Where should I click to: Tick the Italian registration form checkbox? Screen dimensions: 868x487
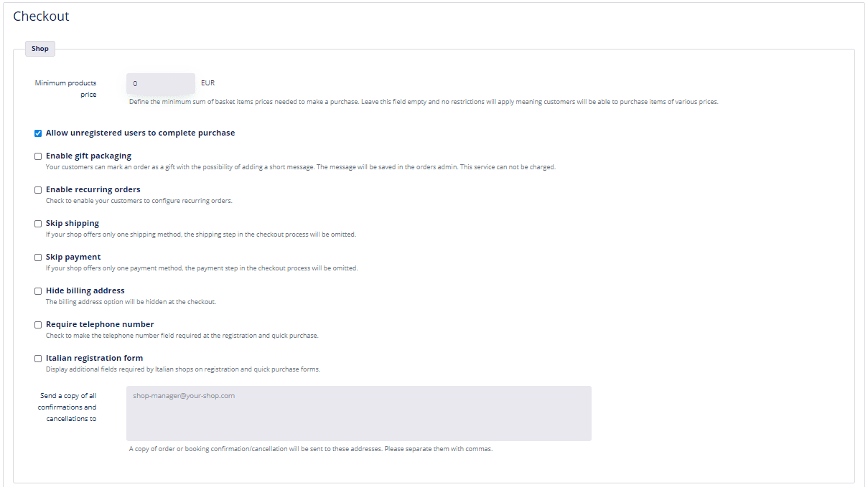coord(38,359)
